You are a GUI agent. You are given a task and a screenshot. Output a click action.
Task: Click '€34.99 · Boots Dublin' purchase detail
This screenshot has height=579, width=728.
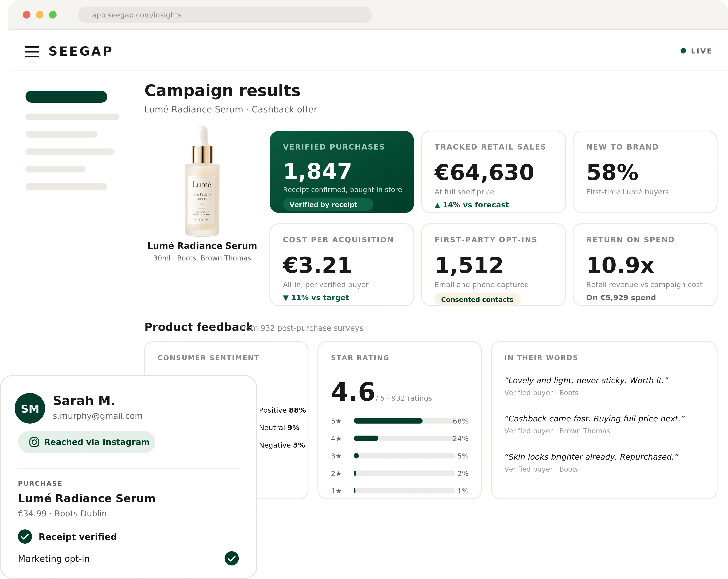pyautogui.click(x=62, y=514)
